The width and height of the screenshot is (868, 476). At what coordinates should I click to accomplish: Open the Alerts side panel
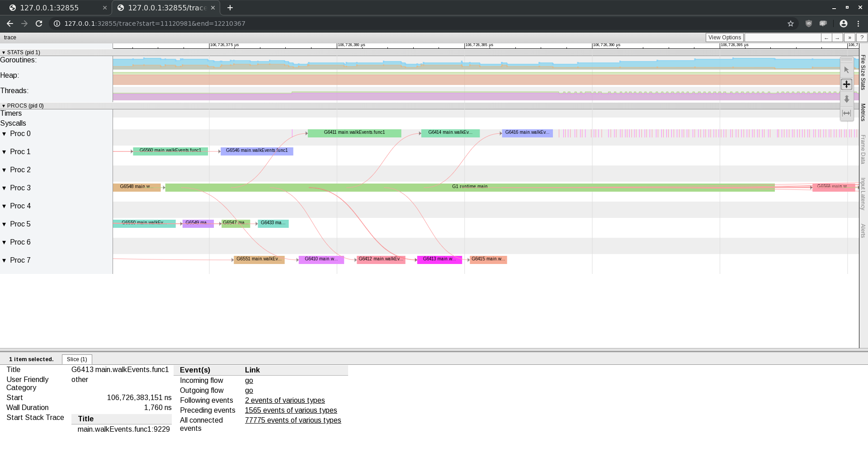[863, 231]
